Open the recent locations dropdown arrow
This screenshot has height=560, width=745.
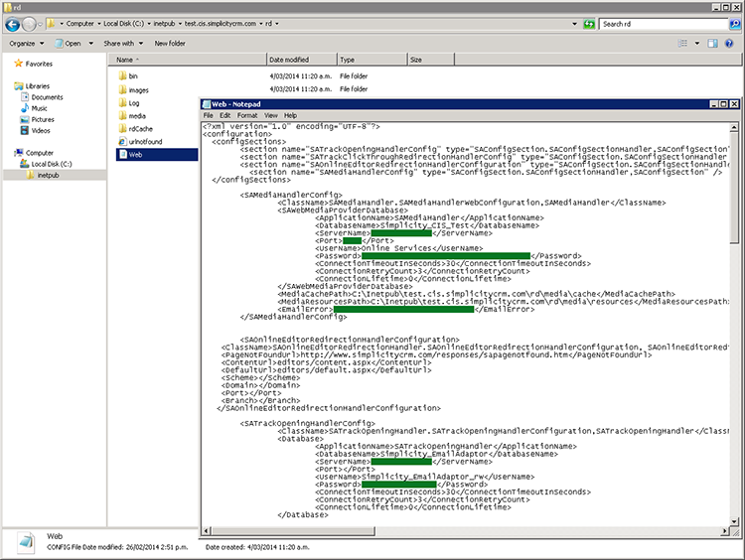coord(40,24)
